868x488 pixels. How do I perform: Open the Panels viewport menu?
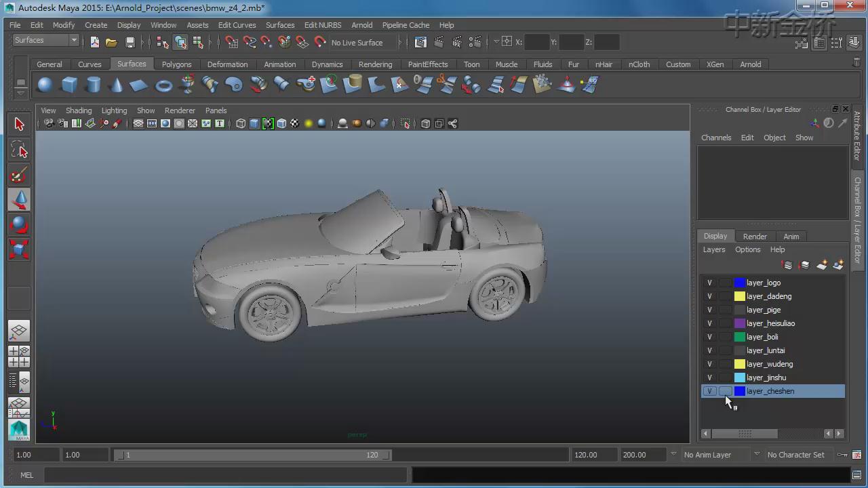point(216,110)
